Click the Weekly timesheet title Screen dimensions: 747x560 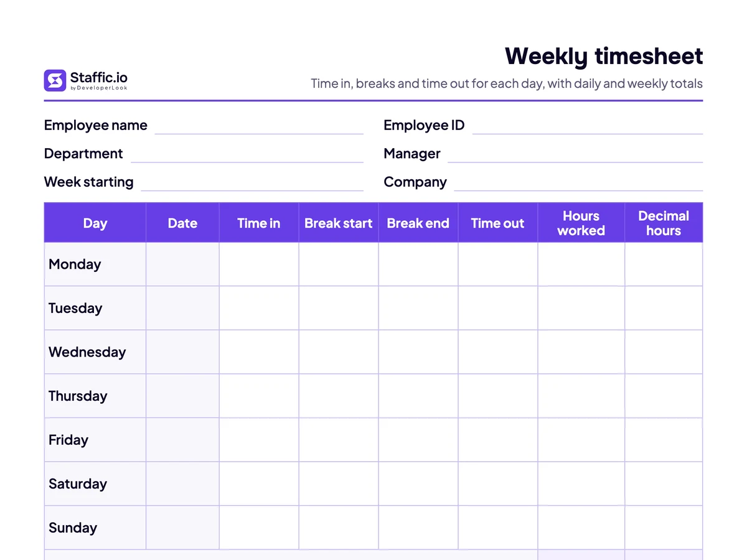(x=604, y=56)
